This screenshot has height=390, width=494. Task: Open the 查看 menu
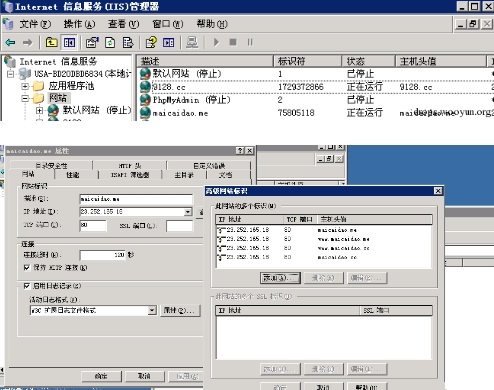click(x=124, y=24)
